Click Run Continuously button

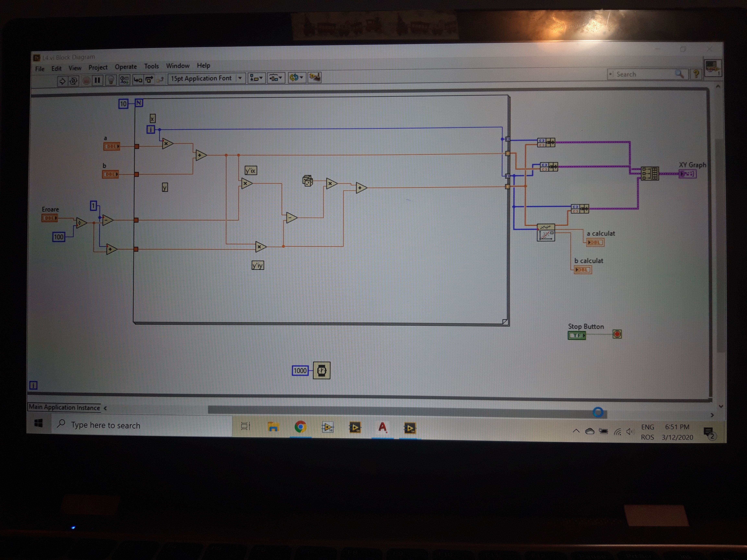tap(73, 81)
